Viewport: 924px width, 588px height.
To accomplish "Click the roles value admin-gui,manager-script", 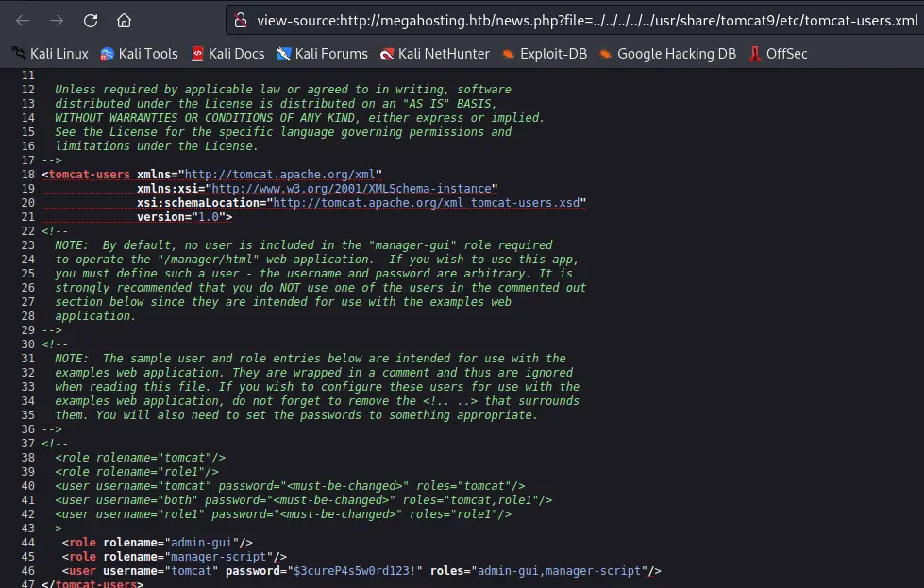I will tap(559, 571).
